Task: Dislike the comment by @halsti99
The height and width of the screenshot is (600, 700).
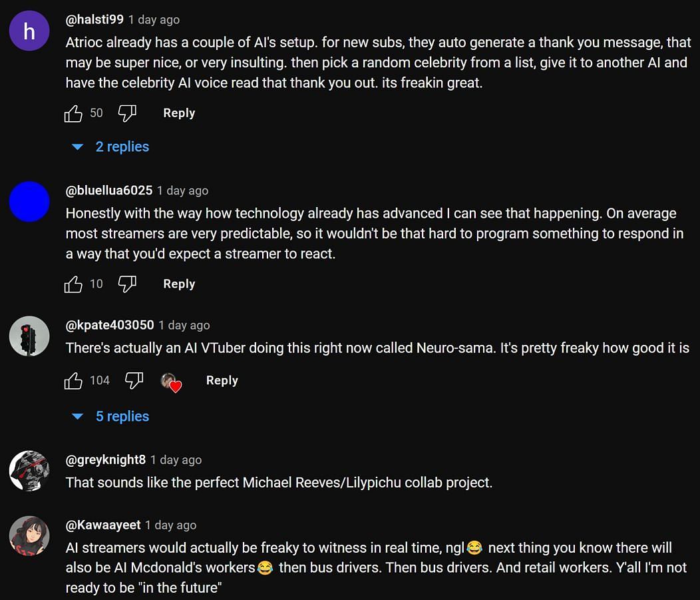Action: coord(127,113)
